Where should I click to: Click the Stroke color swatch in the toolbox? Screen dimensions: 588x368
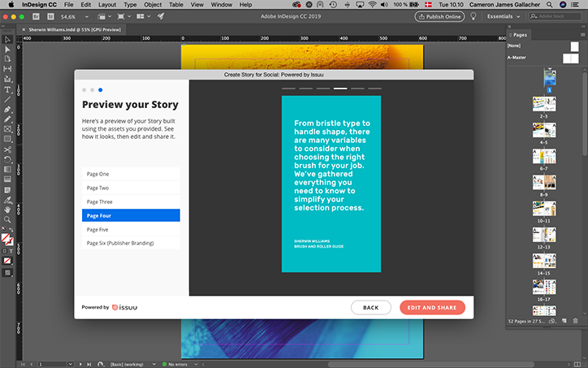click(x=10, y=242)
